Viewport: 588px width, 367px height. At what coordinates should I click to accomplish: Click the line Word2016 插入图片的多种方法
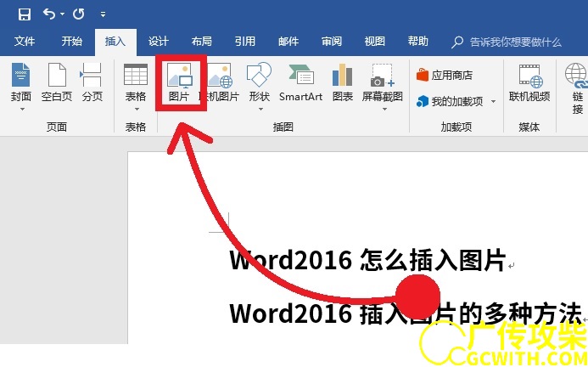pos(405,313)
